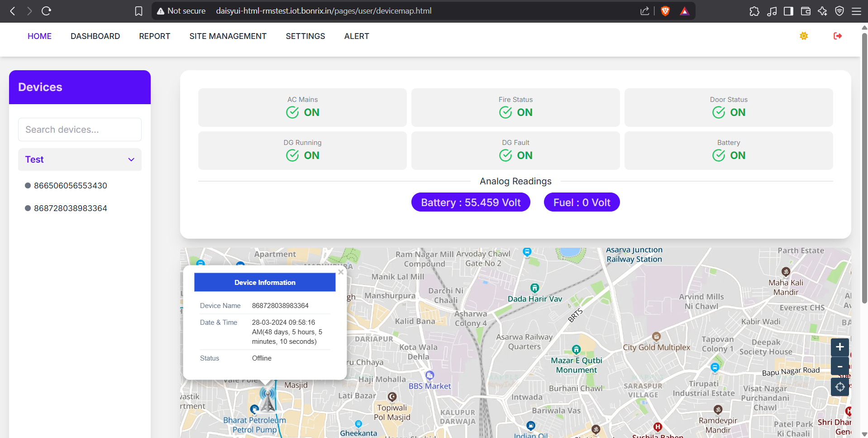Zoom in on the map with plus button
This screenshot has height=438, width=868.
click(x=840, y=347)
